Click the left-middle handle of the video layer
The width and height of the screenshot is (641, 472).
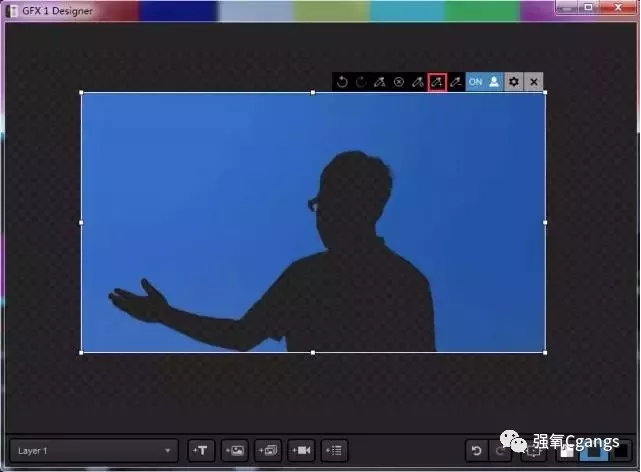(x=81, y=222)
